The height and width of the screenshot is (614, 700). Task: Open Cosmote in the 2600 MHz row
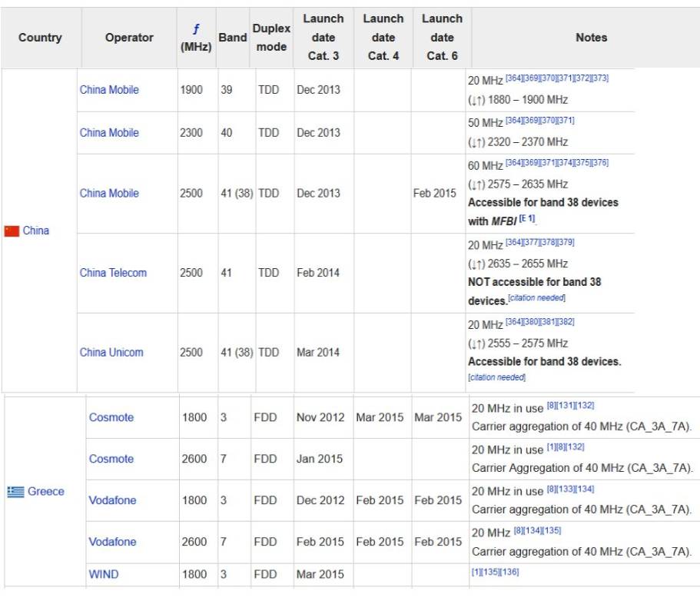point(111,460)
